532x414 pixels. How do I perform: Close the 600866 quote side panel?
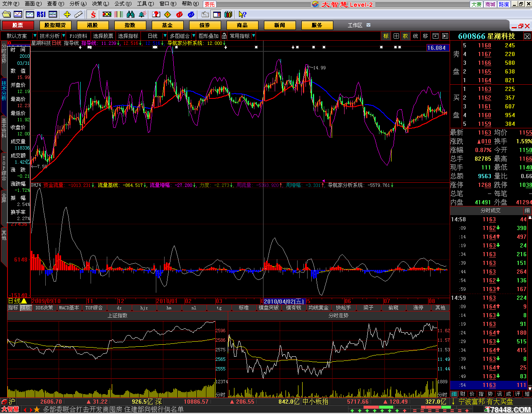pos(527,37)
